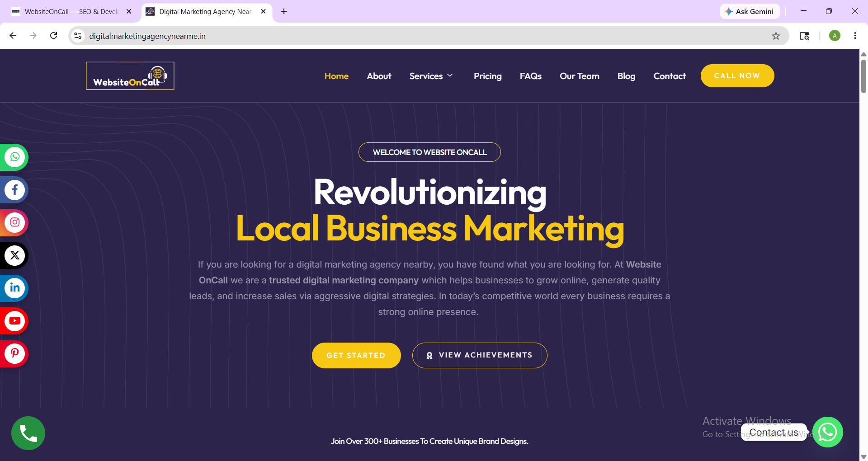Click the browser forward arrow
Screen dimensions: 868x461
33,36
